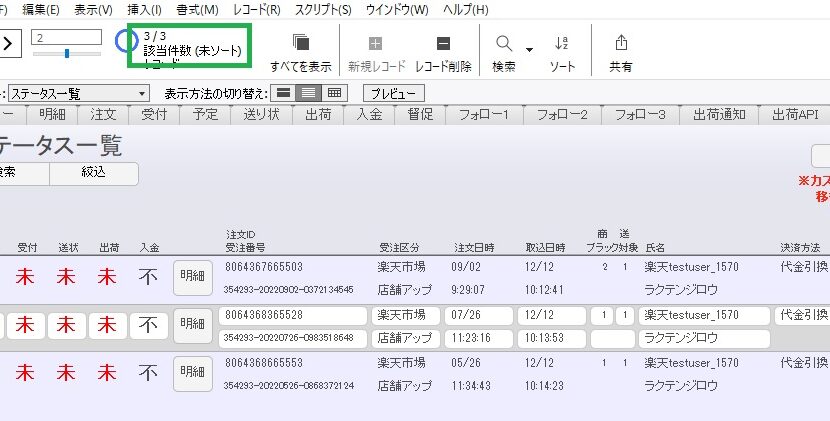Click the import time 10:12:41

tap(544, 290)
